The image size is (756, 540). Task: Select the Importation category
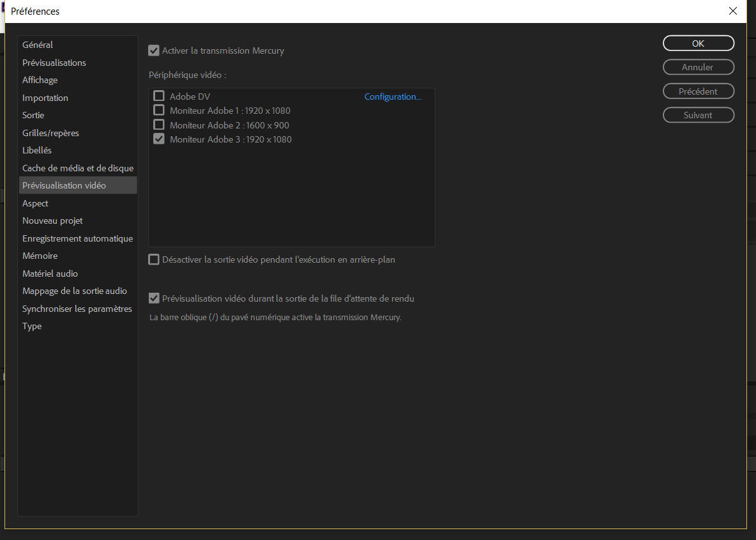coord(78,98)
